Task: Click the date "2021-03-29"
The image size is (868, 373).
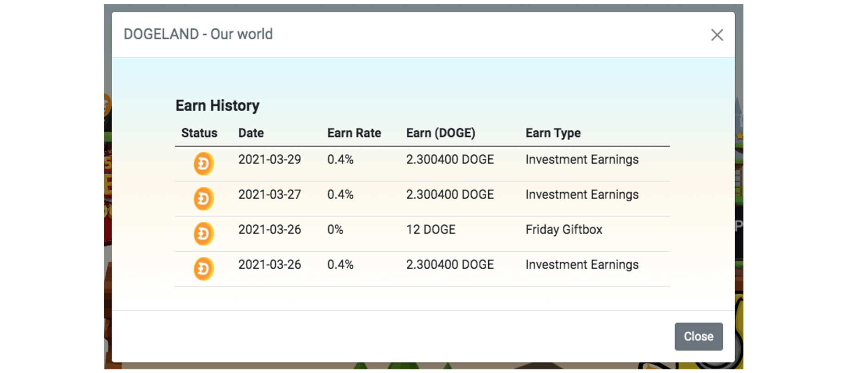Action: click(x=269, y=159)
